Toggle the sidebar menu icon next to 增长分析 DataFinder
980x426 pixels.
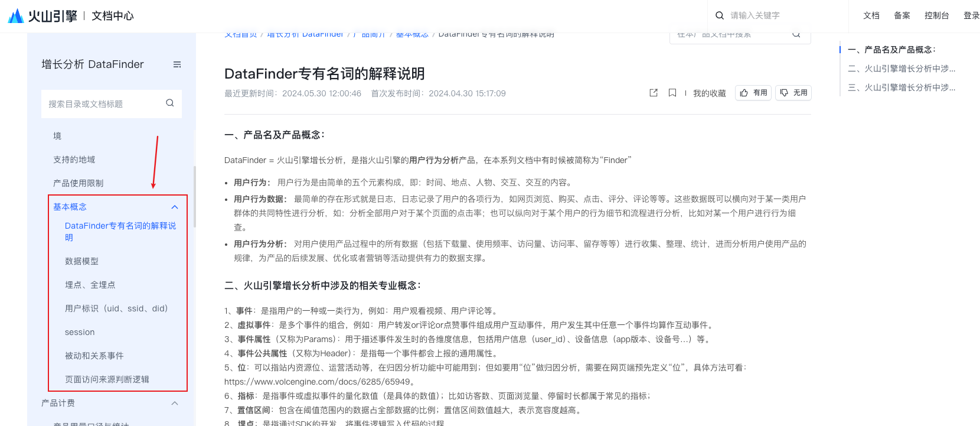coord(177,64)
